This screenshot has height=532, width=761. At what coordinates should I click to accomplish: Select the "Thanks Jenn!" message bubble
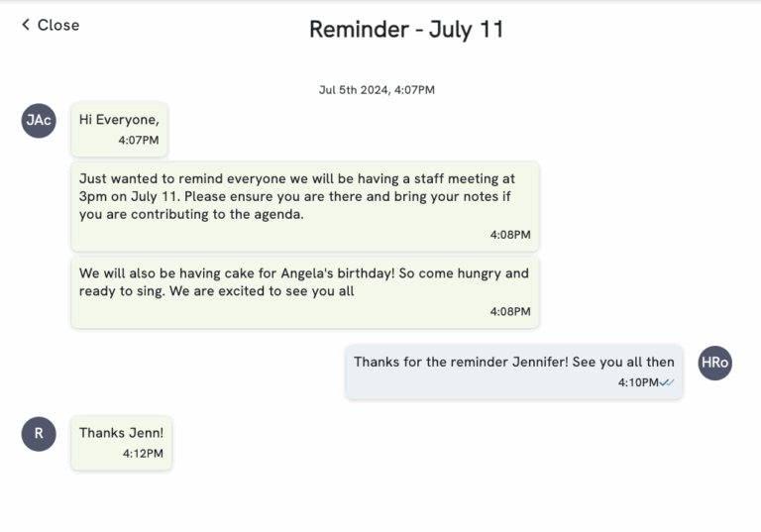[x=121, y=442]
